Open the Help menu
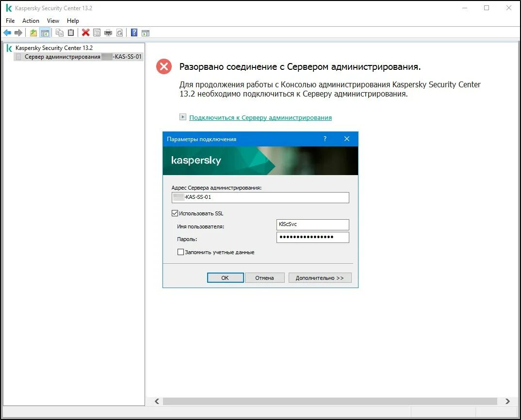Screen dimensions: 521x420 coord(73,20)
